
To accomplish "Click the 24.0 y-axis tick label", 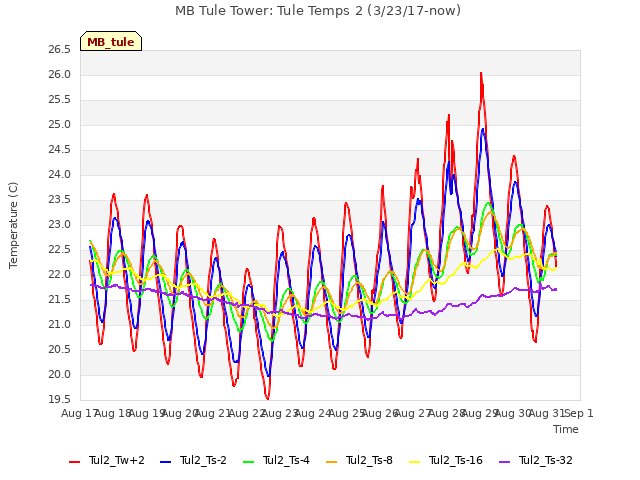I will 60,175.
